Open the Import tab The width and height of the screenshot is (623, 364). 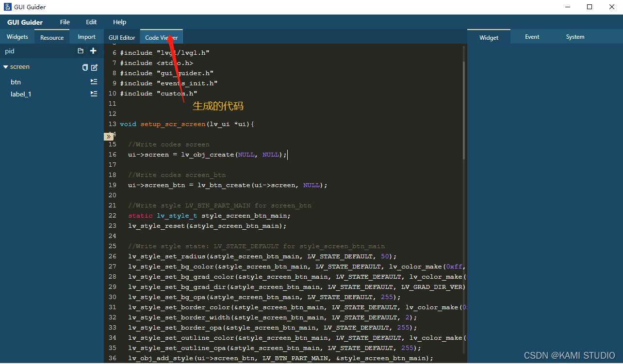[87, 37]
